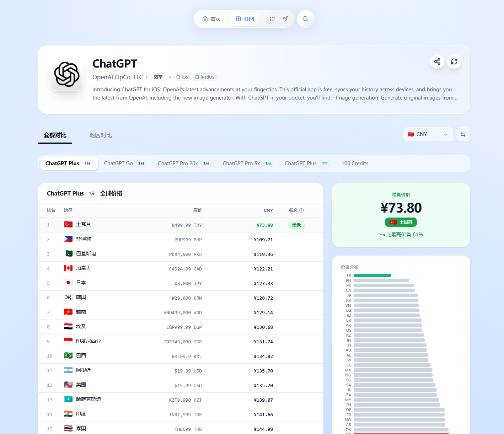504x434 pixels.
Task: Click the CNY column header
Action: point(268,210)
